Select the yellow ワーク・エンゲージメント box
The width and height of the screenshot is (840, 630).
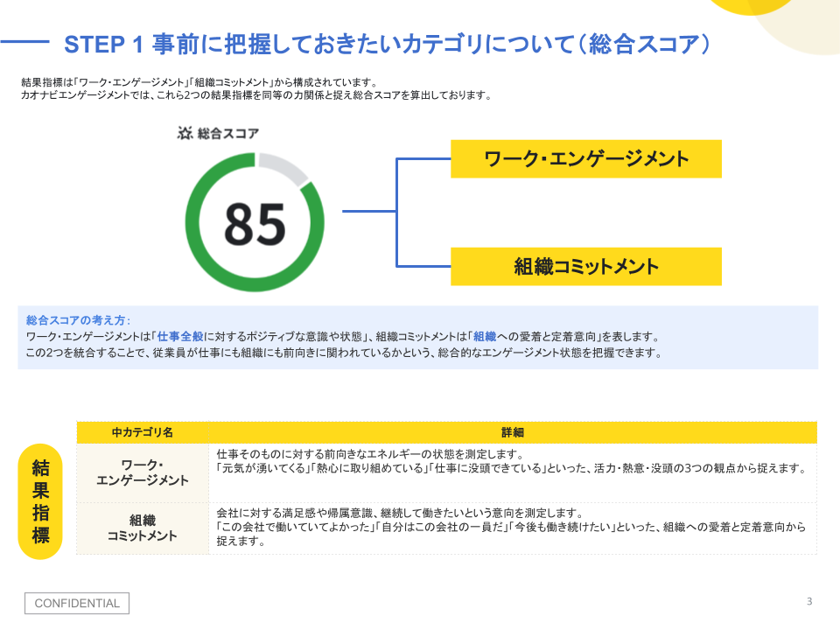pyautogui.click(x=586, y=159)
